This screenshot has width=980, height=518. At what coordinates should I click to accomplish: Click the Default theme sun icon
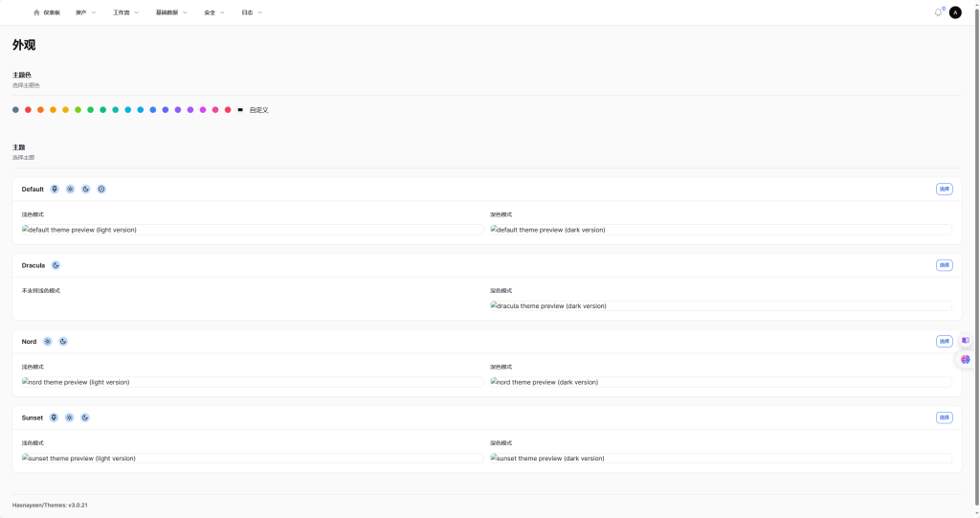tap(70, 189)
